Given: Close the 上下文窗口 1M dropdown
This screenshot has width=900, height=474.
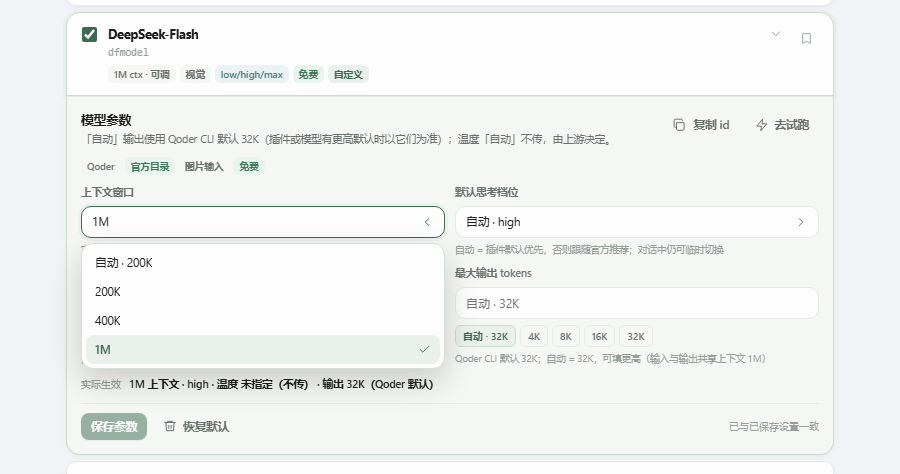Looking at the screenshot, I should point(263,222).
